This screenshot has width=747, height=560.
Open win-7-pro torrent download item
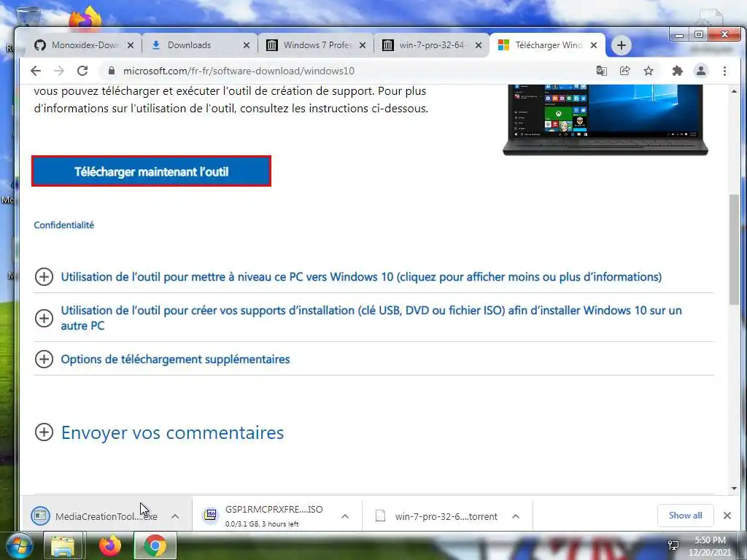click(x=436, y=516)
